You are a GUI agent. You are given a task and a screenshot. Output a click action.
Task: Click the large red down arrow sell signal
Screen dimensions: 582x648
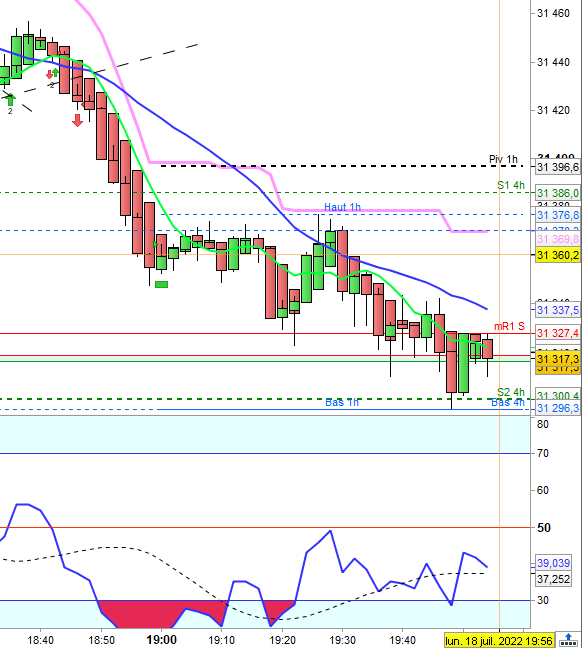[x=77, y=120]
